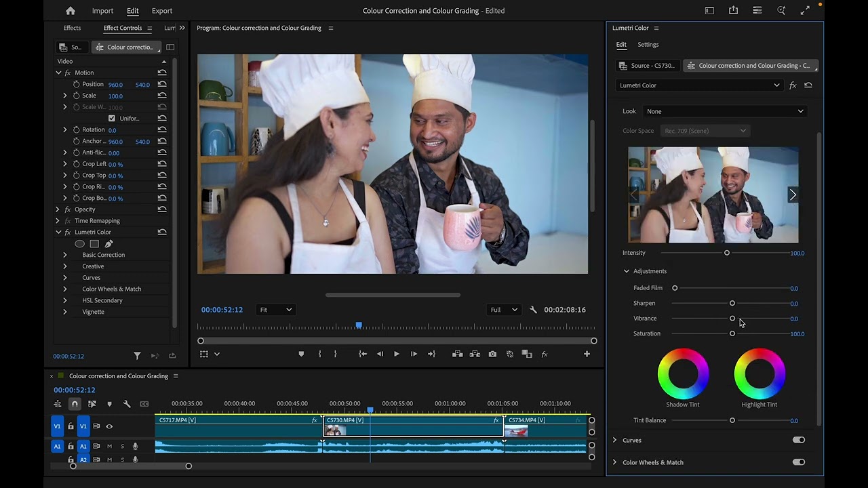Open the Look dropdown menu
This screenshot has height=488, width=868.
click(x=725, y=111)
